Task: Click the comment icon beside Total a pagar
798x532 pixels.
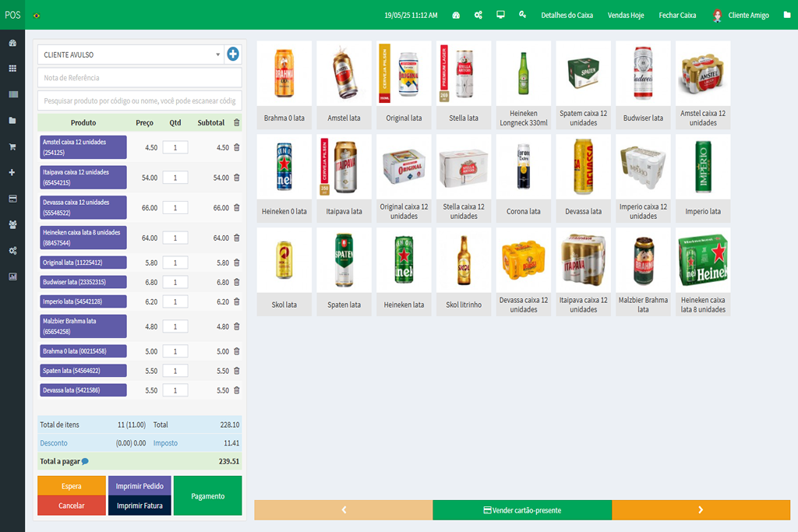Action: coord(85,461)
